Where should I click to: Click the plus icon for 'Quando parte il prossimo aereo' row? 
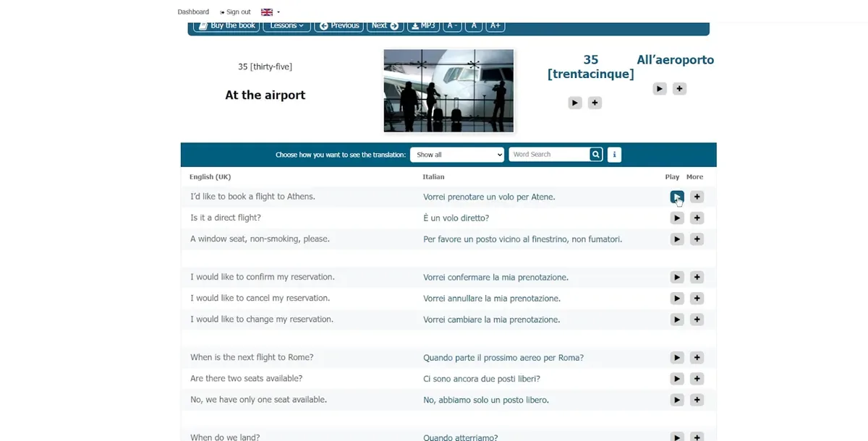(x=697, y=357)
